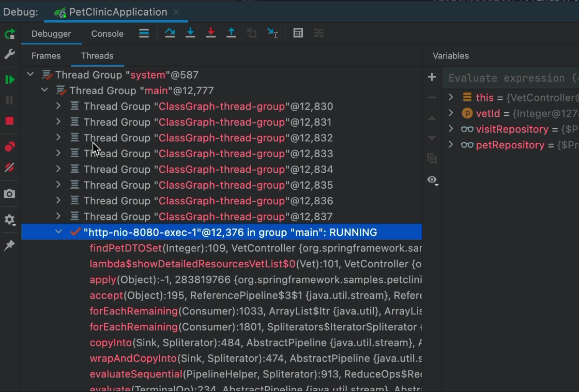Collapse the http-nio-8080-exec-1 thread

[x=58, y=232]
